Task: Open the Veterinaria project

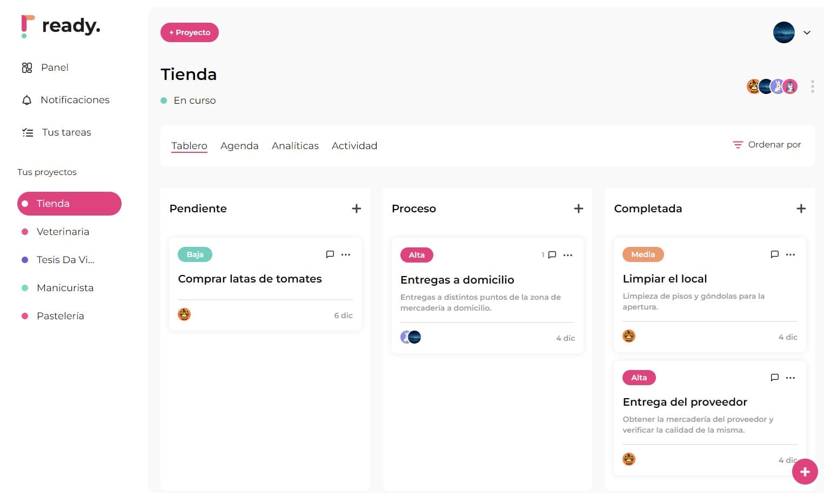Action: [x=63, y=232]
